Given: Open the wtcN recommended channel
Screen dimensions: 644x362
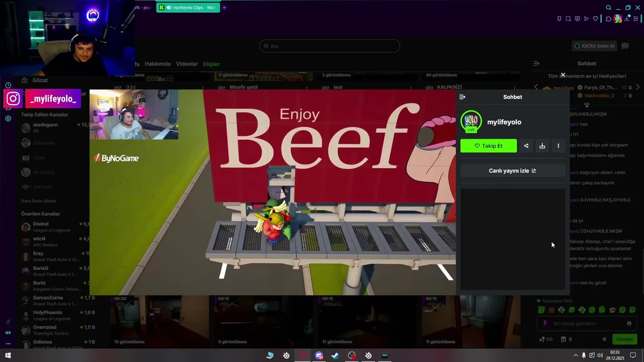Looking at the screenshot, I should coord(54,241).
